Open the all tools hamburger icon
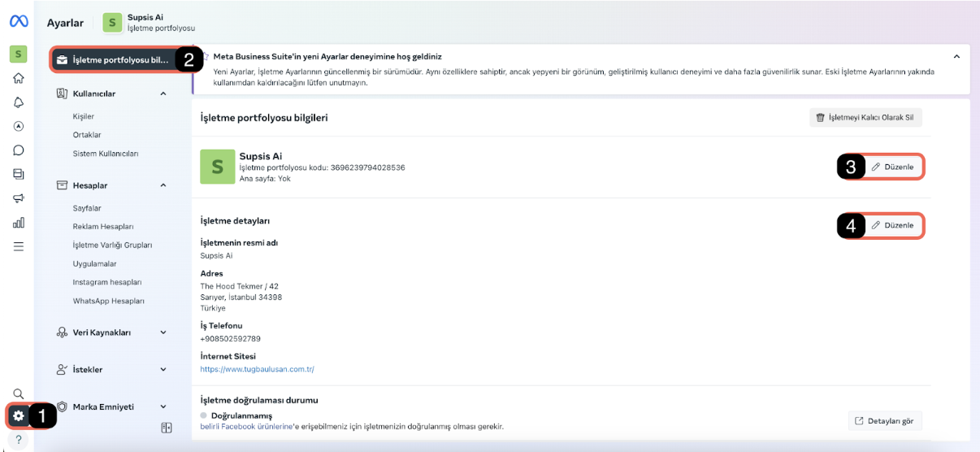This screenshot has height=452, width=980. tap(18, 246)
